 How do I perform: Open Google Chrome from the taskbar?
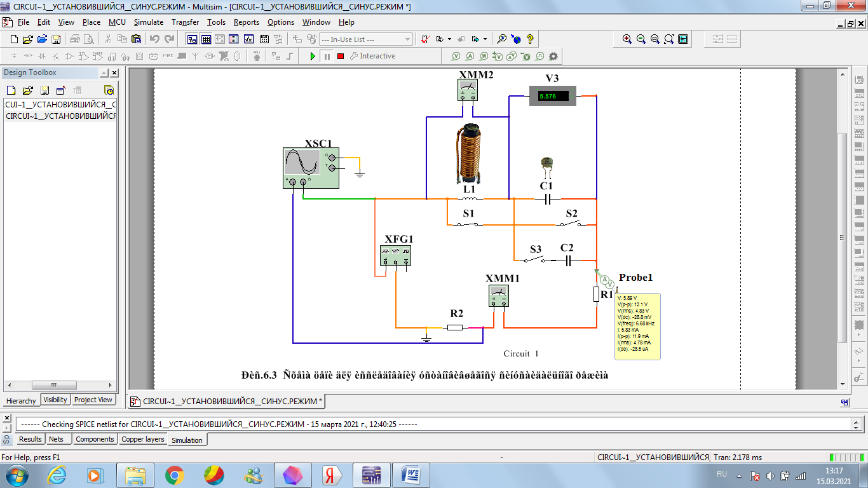tap(175, 475)
